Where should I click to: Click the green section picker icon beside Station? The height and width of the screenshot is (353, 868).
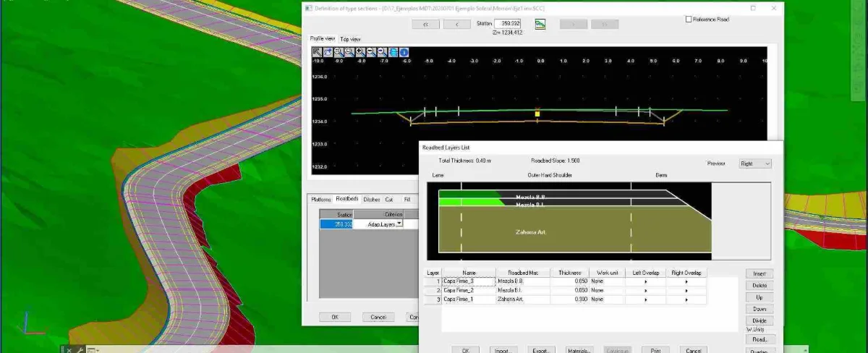pyautogui.click(x=540, y=24)
